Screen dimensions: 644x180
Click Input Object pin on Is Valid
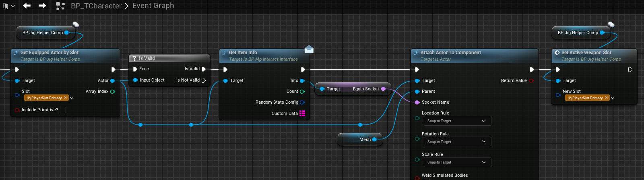coord(136,80)
